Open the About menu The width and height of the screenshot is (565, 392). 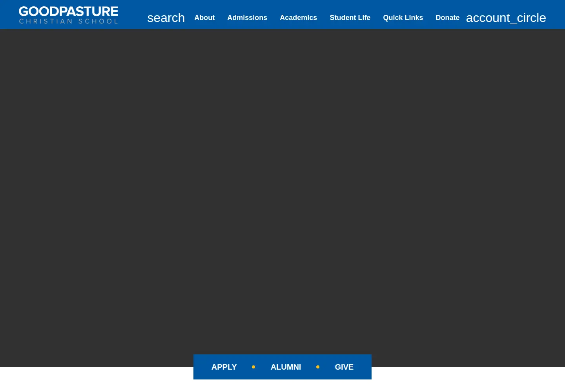[204, 18]
